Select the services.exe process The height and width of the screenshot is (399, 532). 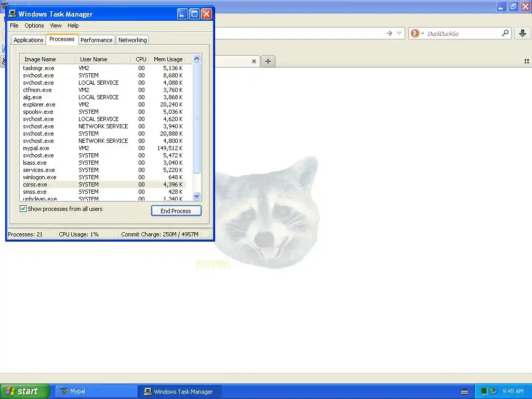point(103,170)
